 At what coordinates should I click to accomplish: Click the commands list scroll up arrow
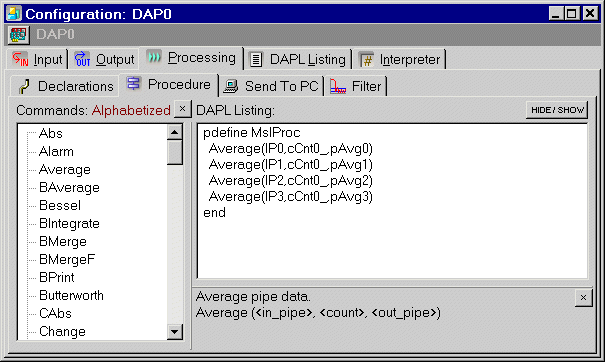click(175, 132)
